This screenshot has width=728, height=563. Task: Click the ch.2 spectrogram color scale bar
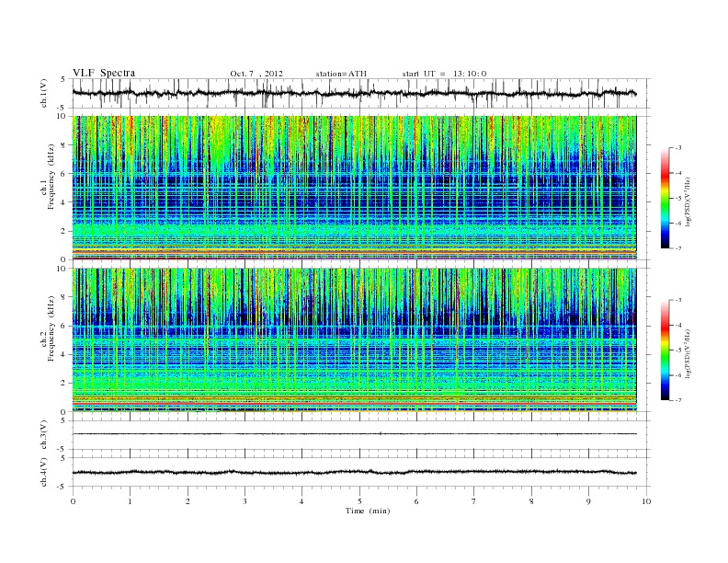click(665, 350)
